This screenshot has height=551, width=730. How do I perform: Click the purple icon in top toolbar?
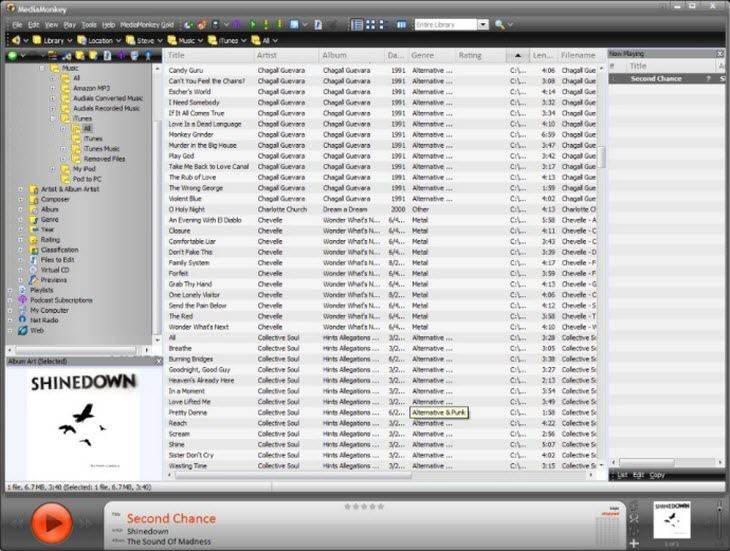pos(237,25)
